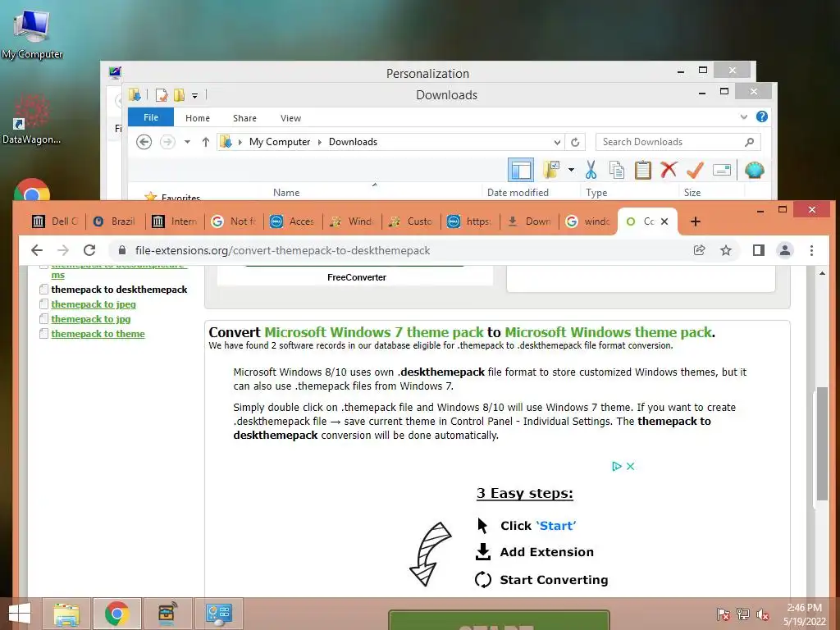The image size is (840, 630).
Task: Open Chrome side panel icon
Action: pos(759,250)
